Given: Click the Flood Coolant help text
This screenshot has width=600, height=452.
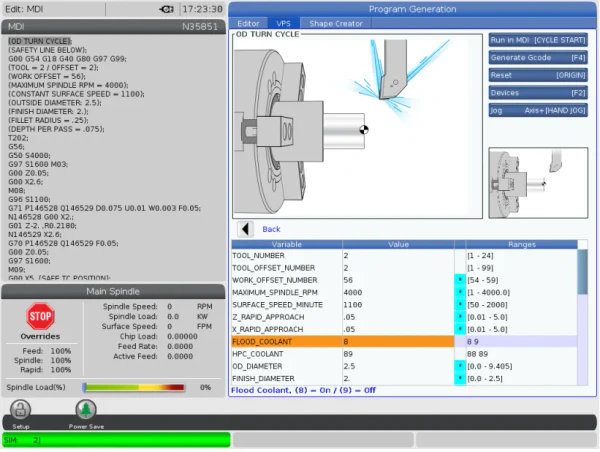Looking at the screenshot, I should tap(303, 390).
